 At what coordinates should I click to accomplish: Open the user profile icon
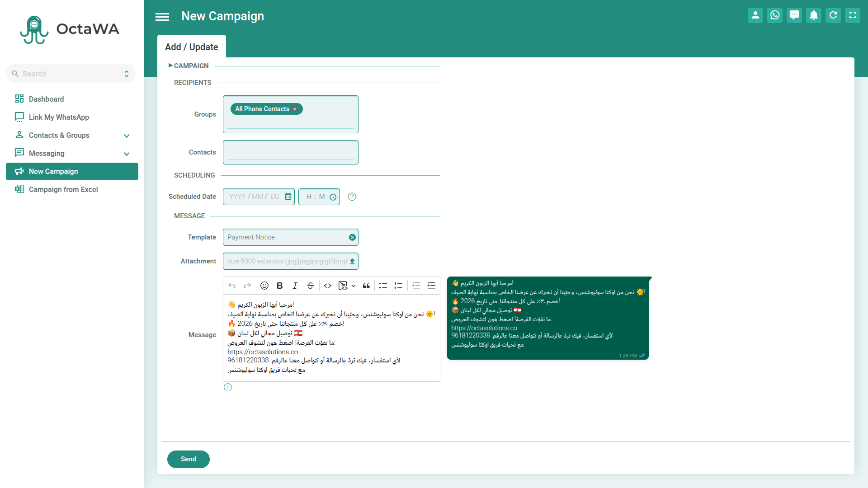pyautogui.click(x=755, y=15)
